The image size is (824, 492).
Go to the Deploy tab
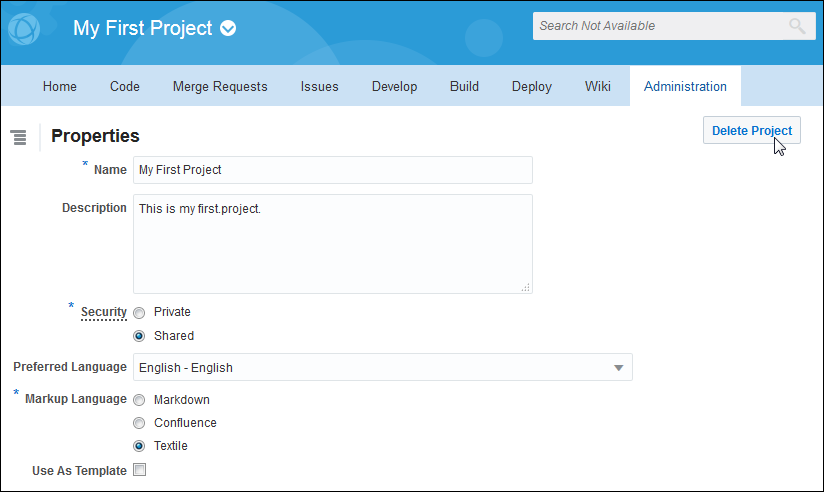(531, 86)
